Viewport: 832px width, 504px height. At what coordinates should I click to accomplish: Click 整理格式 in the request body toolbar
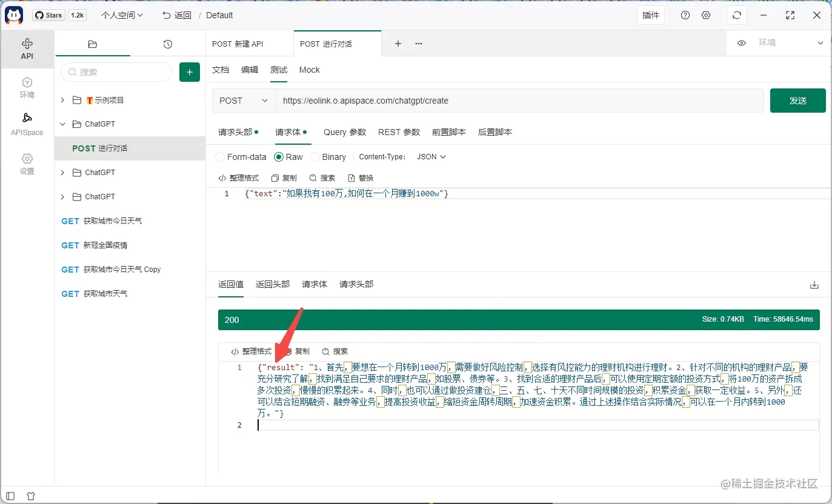(238, 178)
